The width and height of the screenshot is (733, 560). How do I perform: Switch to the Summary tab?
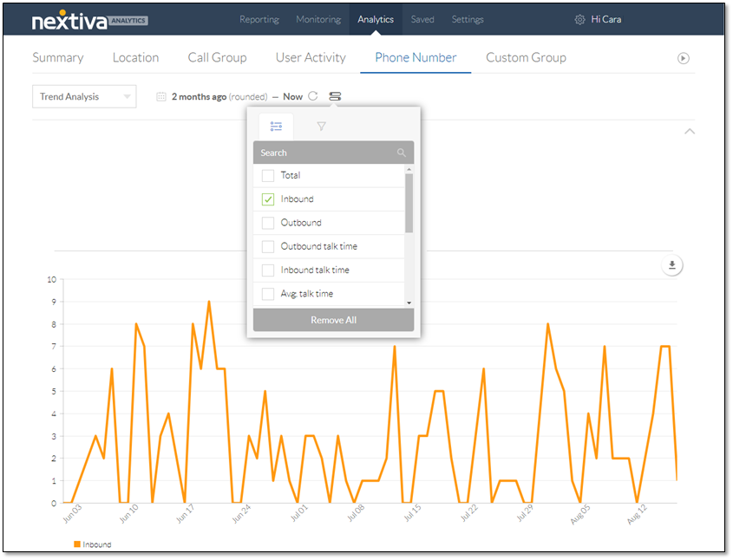coord(58,58)
